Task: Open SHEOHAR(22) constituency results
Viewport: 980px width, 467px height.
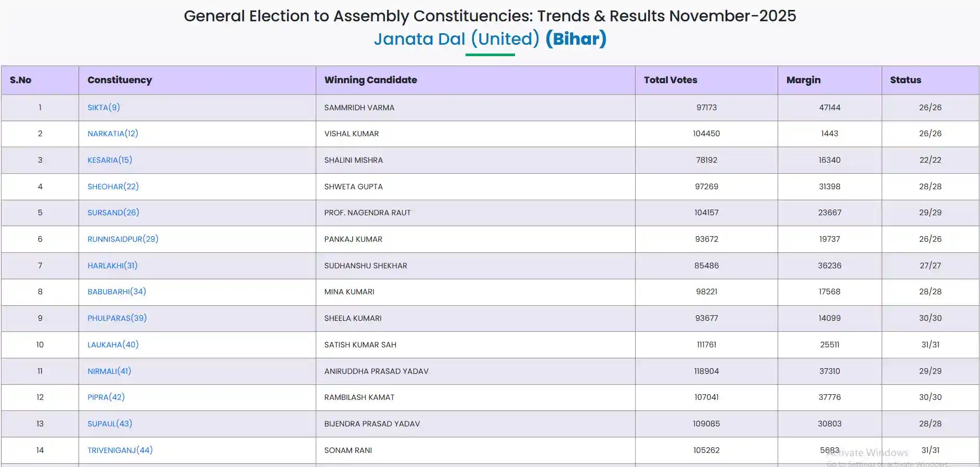Action: click(x=113, y=187)
